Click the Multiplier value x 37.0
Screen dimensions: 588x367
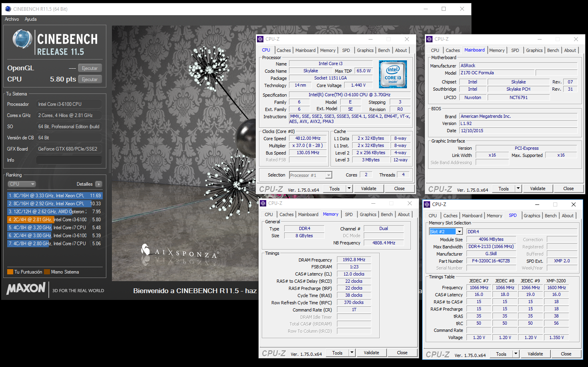308,145
